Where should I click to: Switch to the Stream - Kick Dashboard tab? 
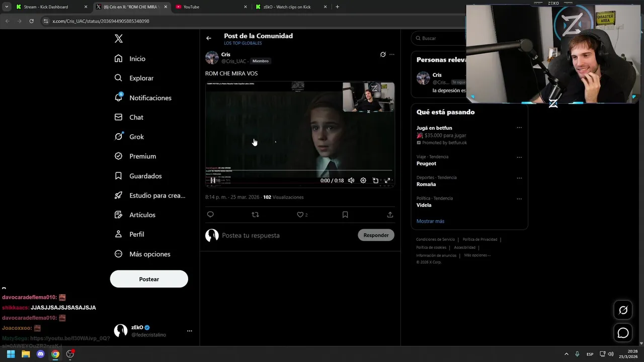tap(52, 7)
